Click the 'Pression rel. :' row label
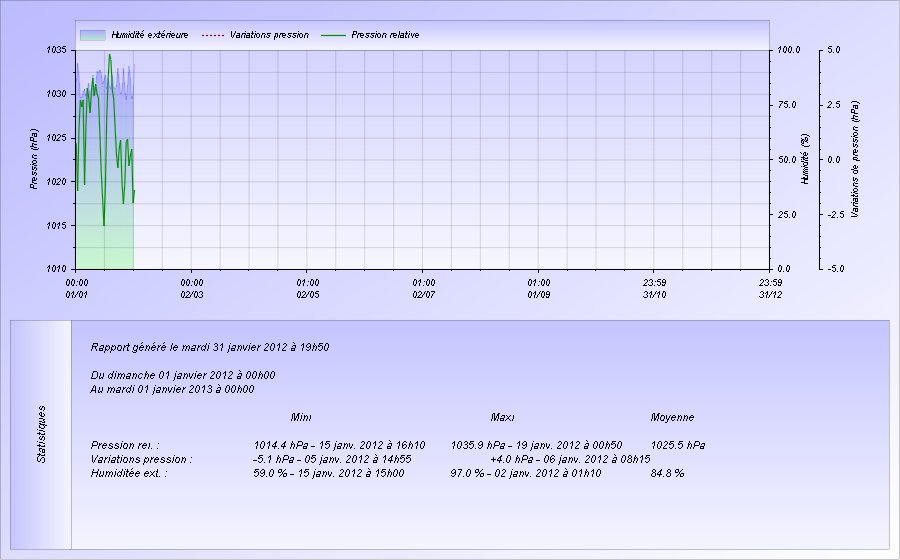 [125, 445]
